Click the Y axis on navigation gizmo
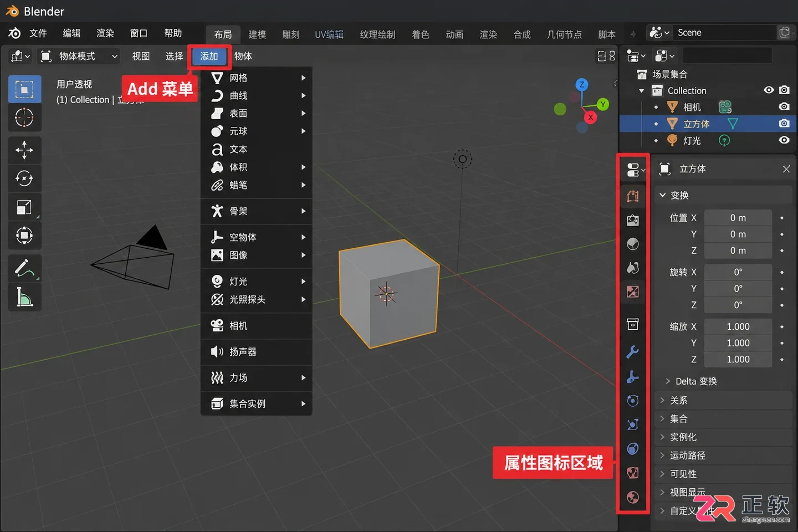 click(x=603, y=104)
